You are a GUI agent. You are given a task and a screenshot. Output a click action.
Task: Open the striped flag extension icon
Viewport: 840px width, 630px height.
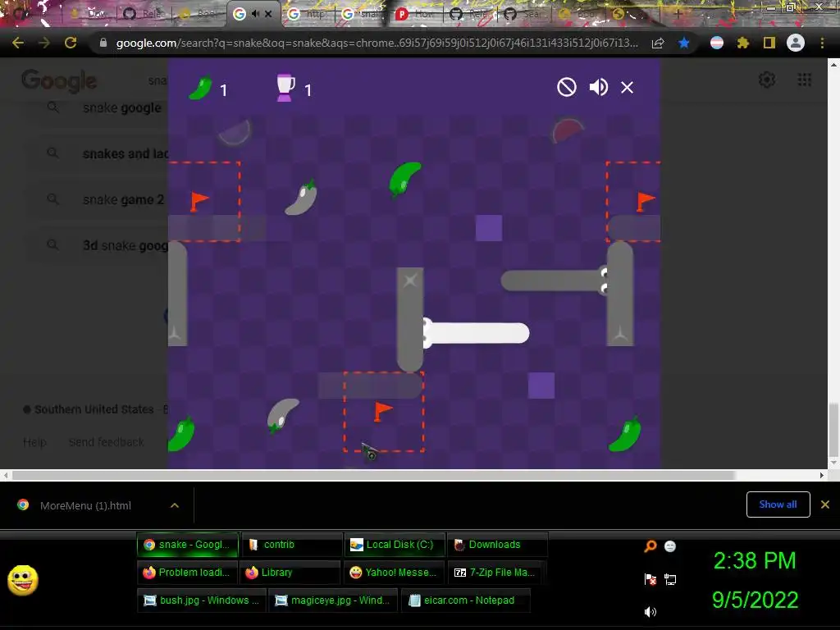point(717,43)
